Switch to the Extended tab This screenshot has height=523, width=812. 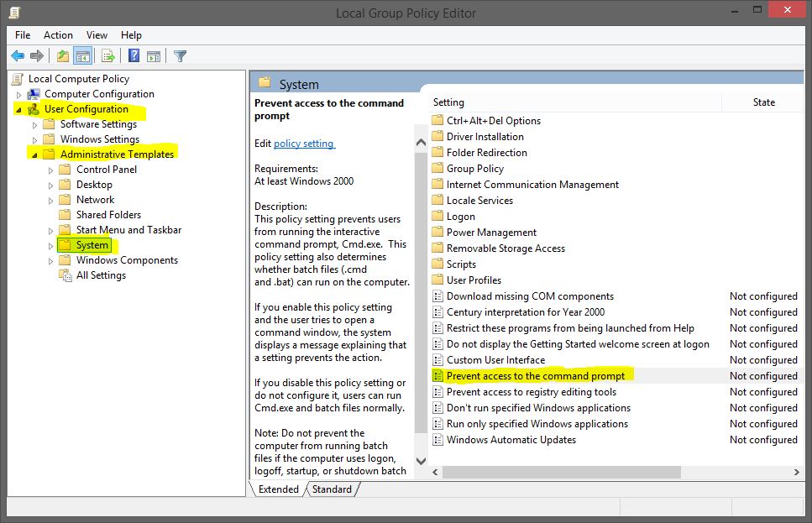279,489
